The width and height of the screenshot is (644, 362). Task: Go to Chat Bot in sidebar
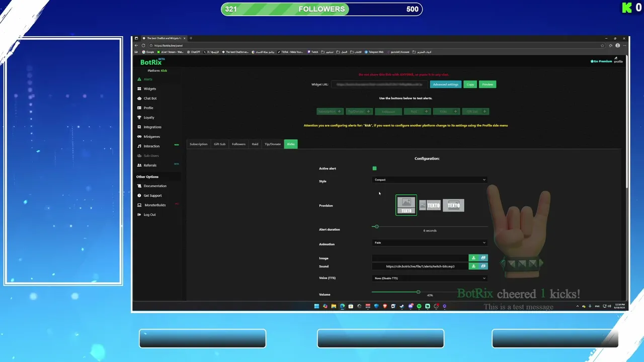147,98
